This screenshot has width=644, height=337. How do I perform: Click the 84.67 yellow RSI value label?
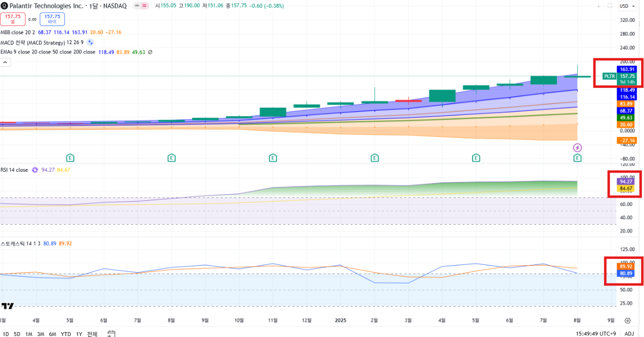(626, 188)
